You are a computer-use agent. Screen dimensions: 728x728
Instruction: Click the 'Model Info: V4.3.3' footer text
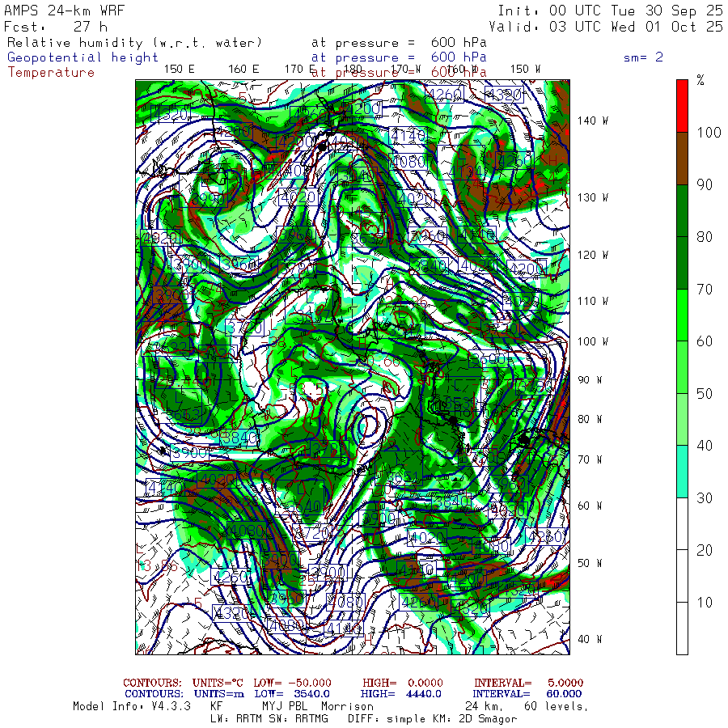point(131,706)
